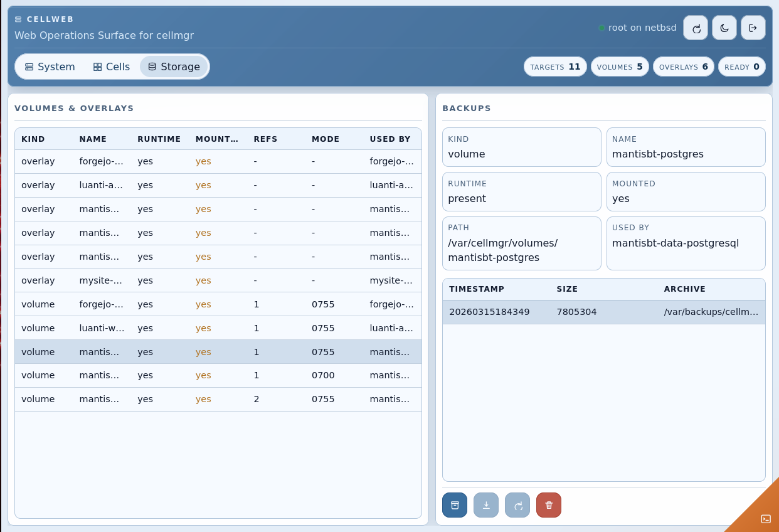Click the Volumes 5 counter pill
This screenshot has width=779, height=532.
(620, 66)
